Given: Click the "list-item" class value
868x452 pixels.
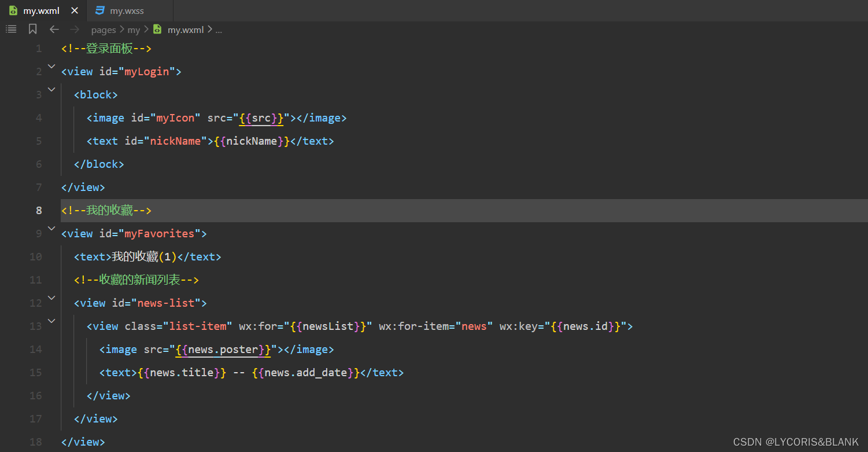Looking at the screenshot, I should 198,326.
